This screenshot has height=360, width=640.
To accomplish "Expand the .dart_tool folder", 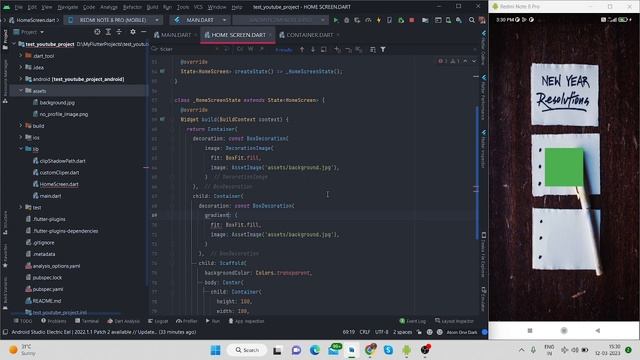I will 21,56.
